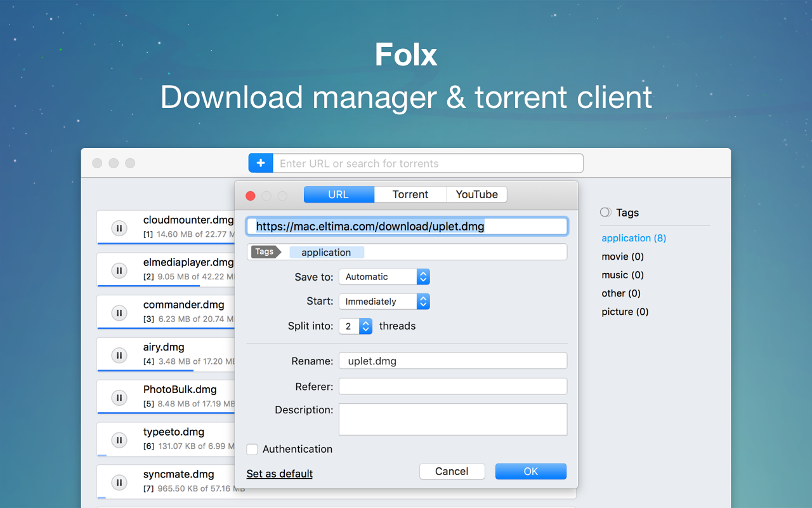
Task: Pause the PhotoBulk.dmg download
Action: click(119, 398)
